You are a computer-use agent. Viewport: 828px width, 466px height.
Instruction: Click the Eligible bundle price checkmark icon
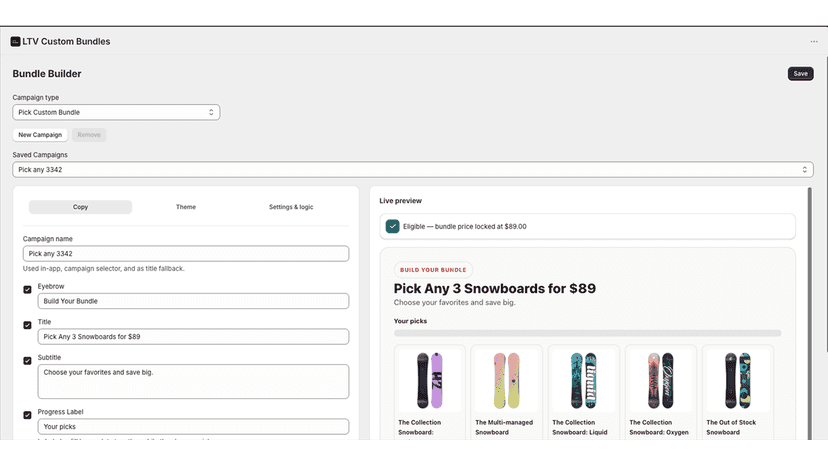tap(392, 226)
